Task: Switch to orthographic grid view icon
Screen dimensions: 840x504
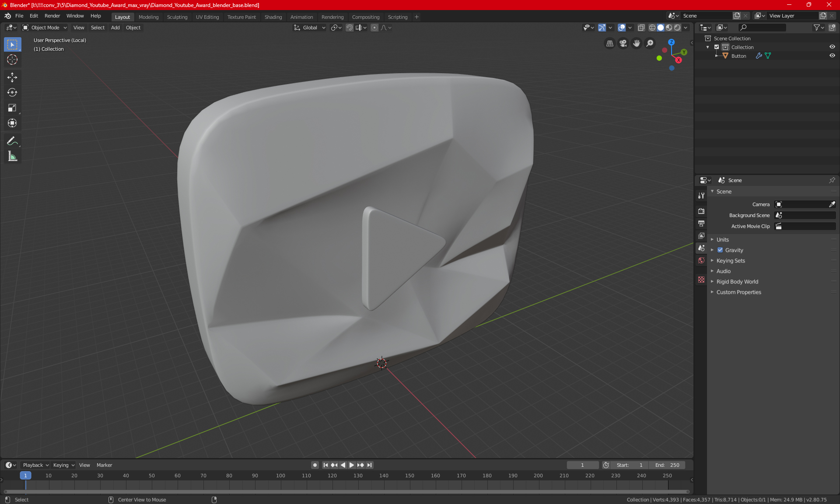Action: point(609,43)
